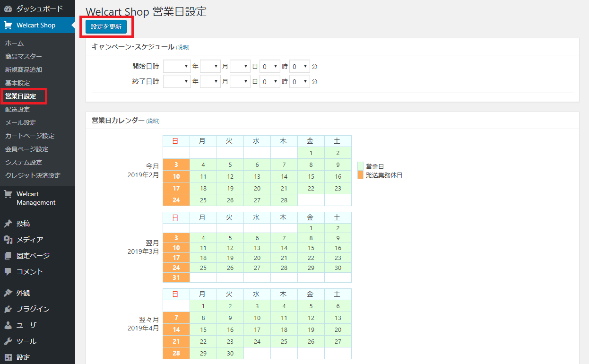Click the 営業日 legend color swatch

click(361, 166)
